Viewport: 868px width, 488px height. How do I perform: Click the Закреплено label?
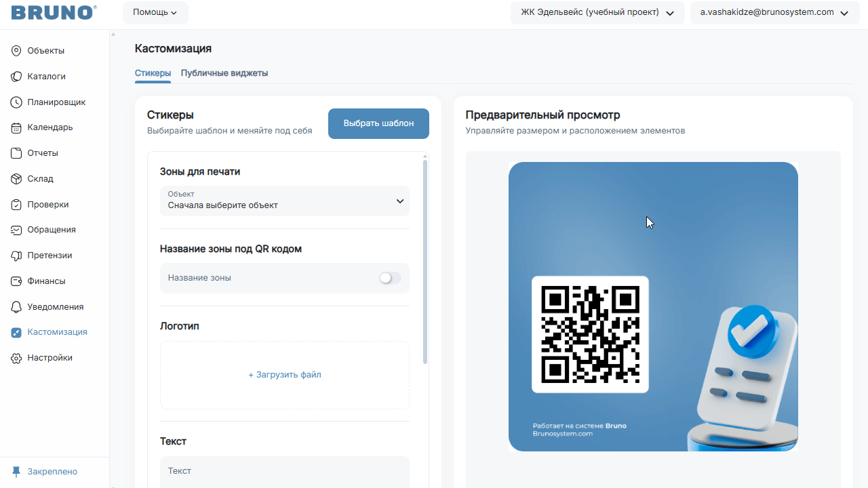point(52,472)
